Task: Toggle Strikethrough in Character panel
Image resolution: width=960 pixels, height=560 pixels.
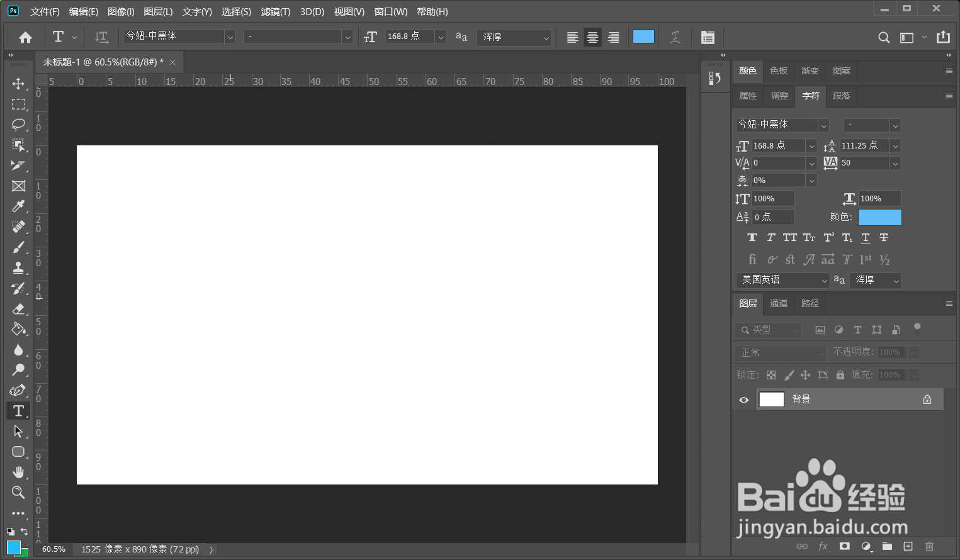Action: [884, 238]
